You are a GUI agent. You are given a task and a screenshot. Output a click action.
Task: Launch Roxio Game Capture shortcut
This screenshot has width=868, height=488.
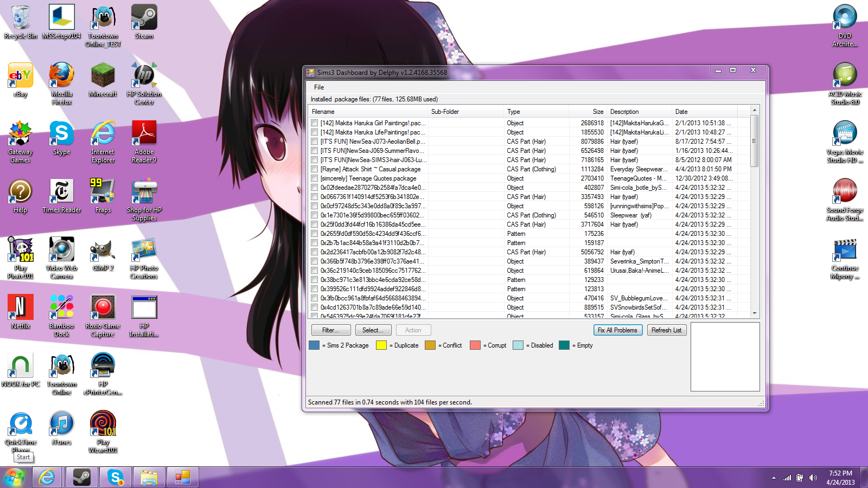click(x=103, y=316)
